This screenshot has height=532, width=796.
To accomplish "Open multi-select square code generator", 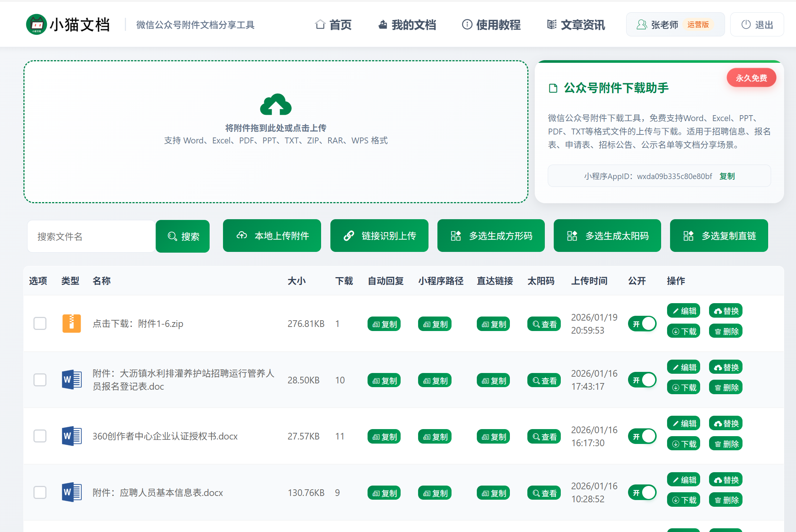I will pyautogui.click(x=491, y=236).
